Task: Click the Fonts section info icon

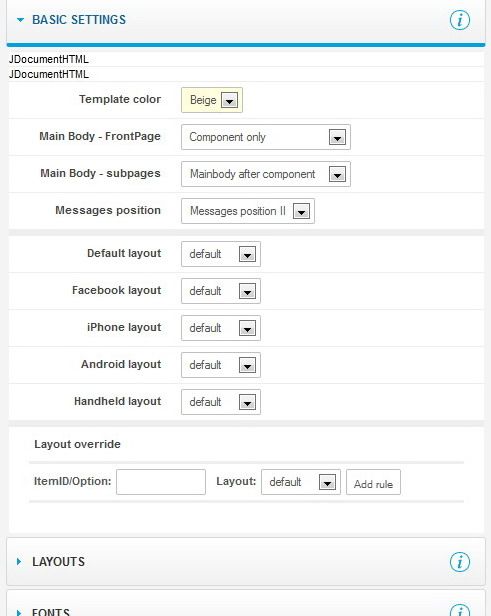Action: pos(460,610)
